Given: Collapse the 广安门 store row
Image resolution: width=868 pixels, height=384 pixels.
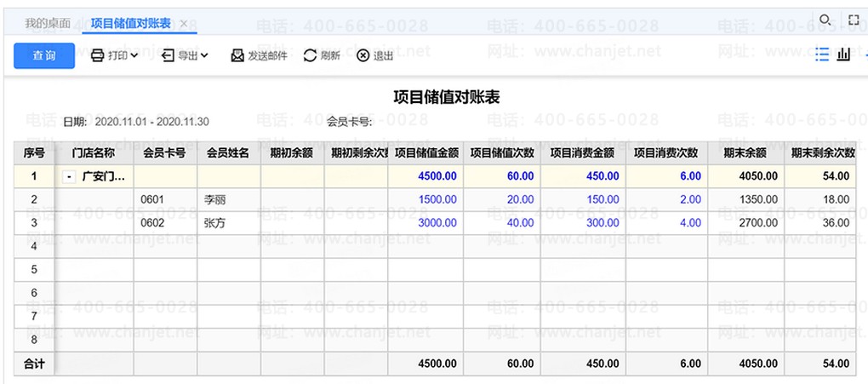Looking at the screenshot, I should point(69,177).
